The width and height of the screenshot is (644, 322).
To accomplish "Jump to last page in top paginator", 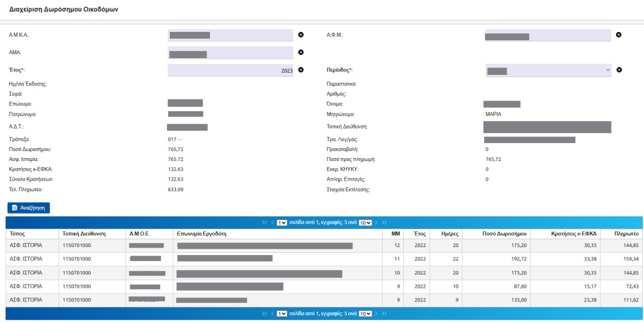I will [x=384, y=222].
